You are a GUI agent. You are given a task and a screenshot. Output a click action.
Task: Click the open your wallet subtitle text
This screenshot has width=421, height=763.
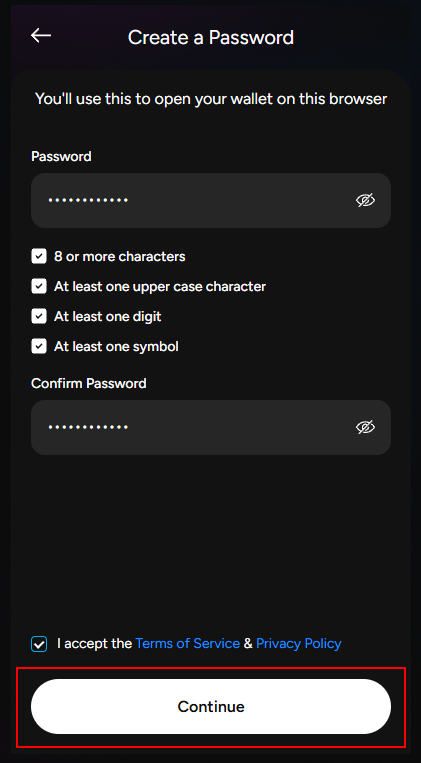[211, 99]
